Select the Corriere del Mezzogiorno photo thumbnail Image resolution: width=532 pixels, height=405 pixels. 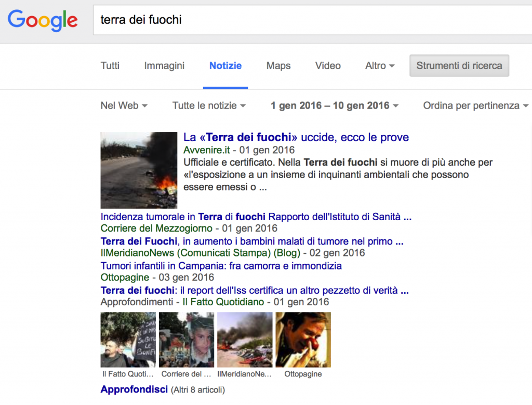click(x=187, y=340)
